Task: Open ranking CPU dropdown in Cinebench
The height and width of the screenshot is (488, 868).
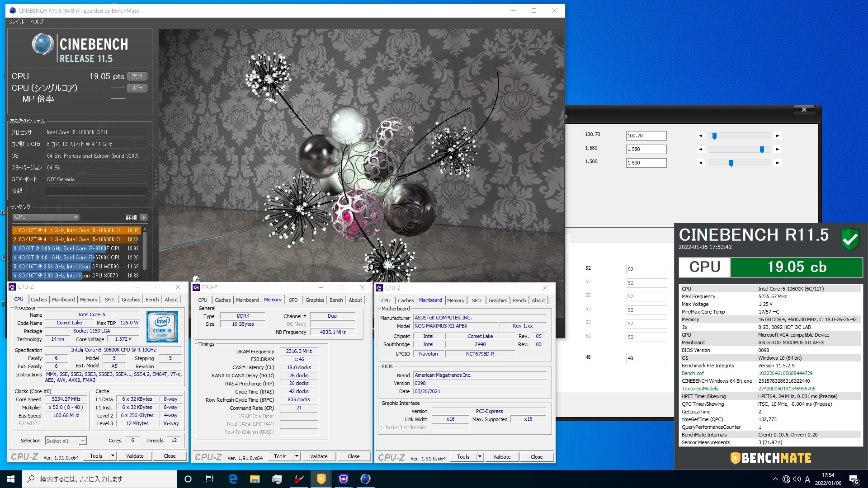Action: point(46,217)
